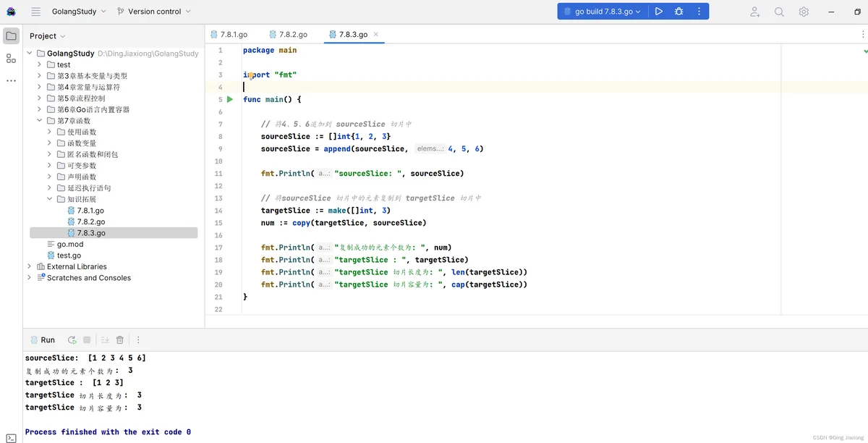The image size is (868, 443).
Task: Expand the 函数变量 folder
Action: click(x=50, y=143)
